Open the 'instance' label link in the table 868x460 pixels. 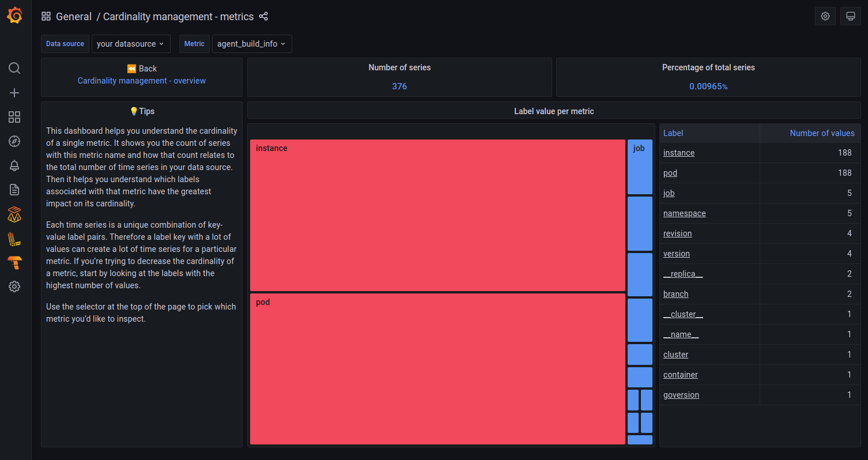[678, 153]
